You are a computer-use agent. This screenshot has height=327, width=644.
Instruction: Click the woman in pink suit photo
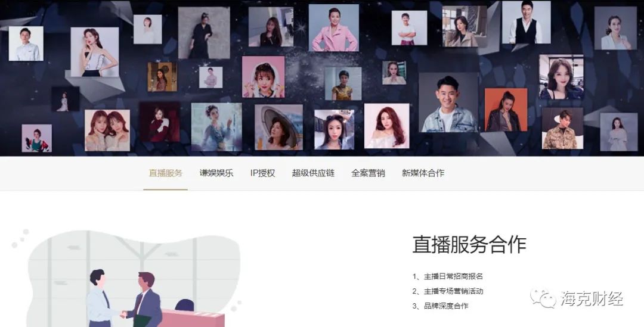[333, 28]
